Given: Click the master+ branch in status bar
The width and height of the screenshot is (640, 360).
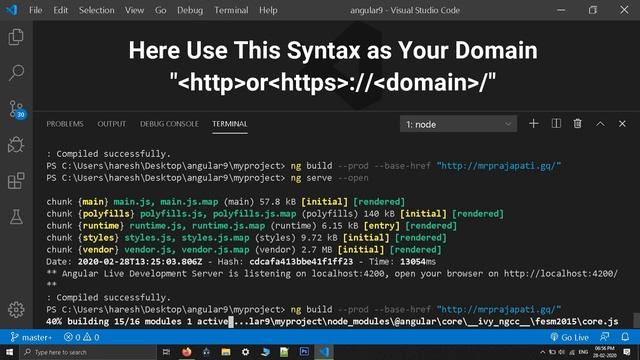Looking at the screenshot, I should [31, 337].
